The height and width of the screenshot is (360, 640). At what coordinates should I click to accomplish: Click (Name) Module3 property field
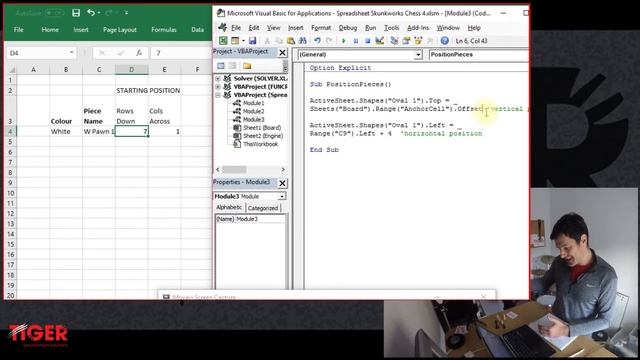[x=250, y=219]
